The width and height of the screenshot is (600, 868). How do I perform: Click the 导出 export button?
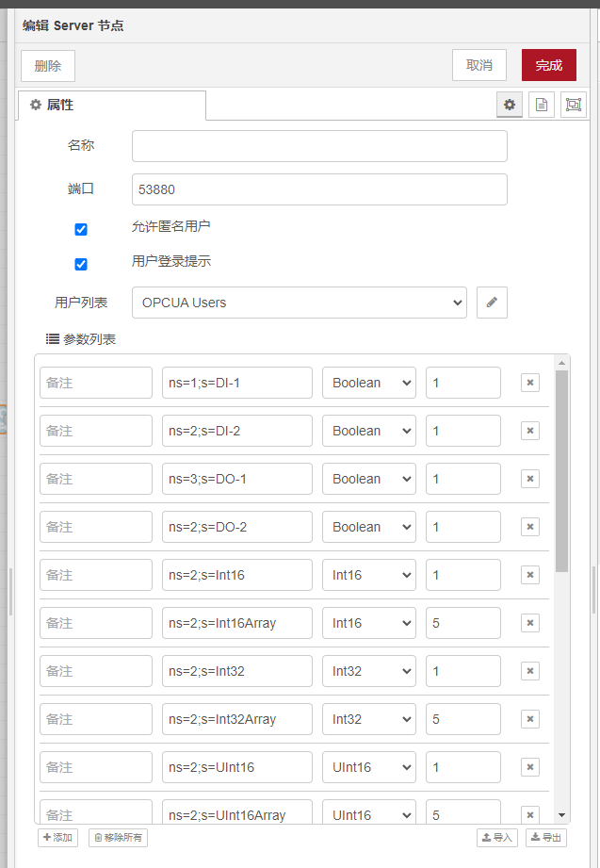[x=546, y=837]
